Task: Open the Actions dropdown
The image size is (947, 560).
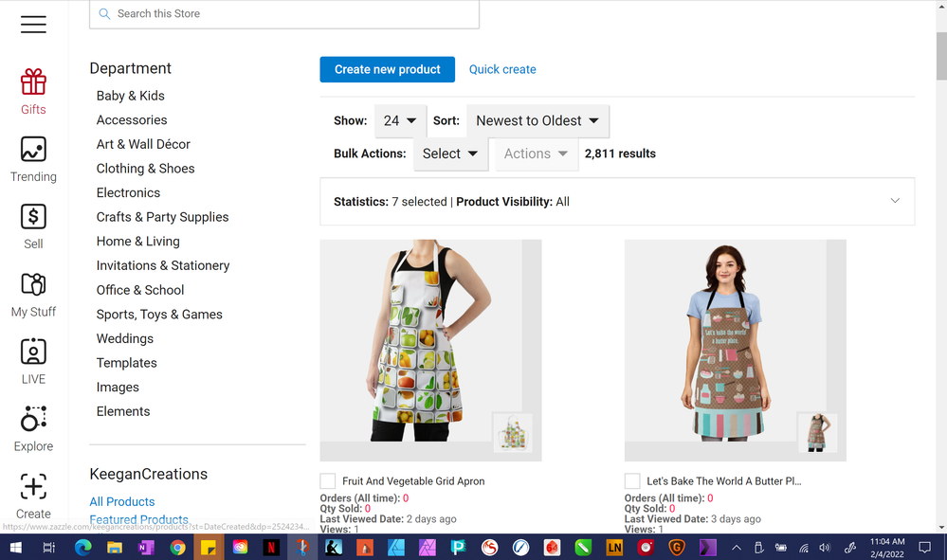Action: (x=537, y=154)
